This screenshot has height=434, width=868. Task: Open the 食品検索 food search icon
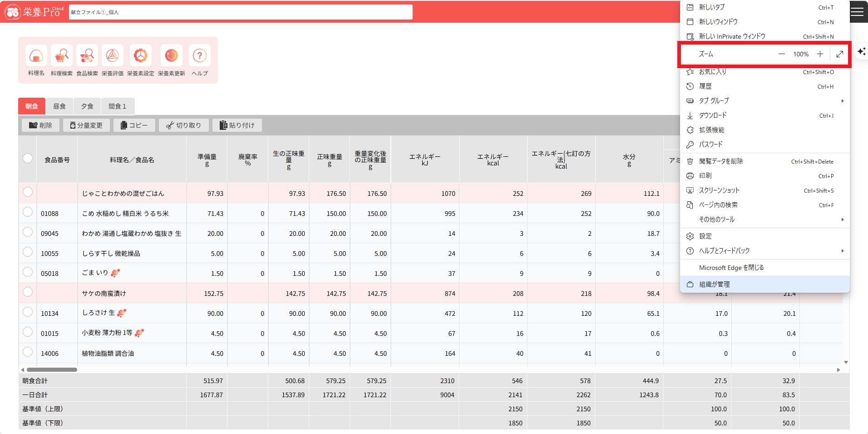pyautogui.click(x=87, y=56)
